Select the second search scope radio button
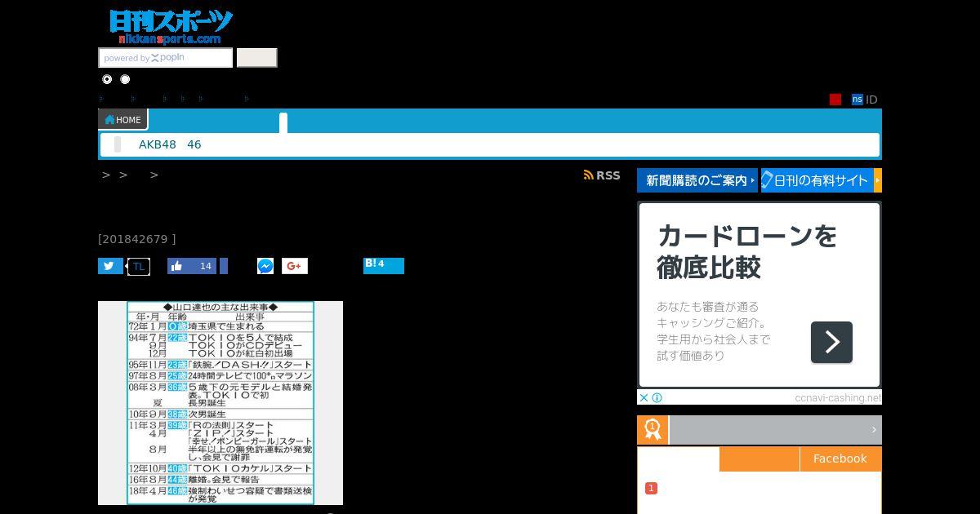 [125, 79]
